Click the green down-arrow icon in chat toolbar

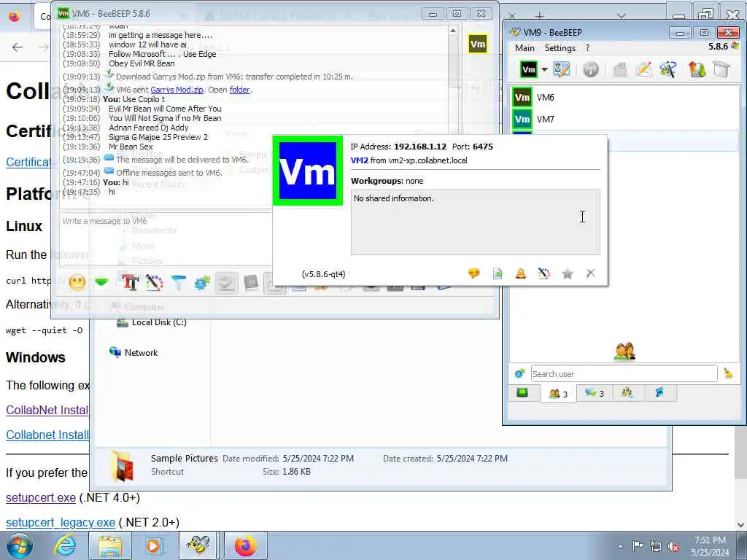(x=101, y=283)
